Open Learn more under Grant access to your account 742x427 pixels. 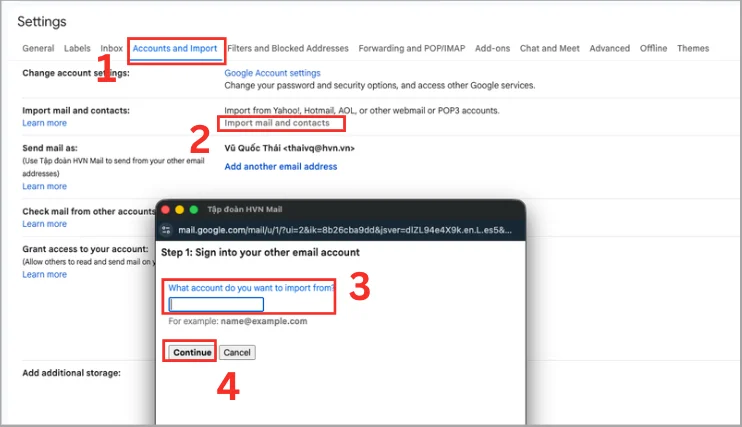point(44,275)
